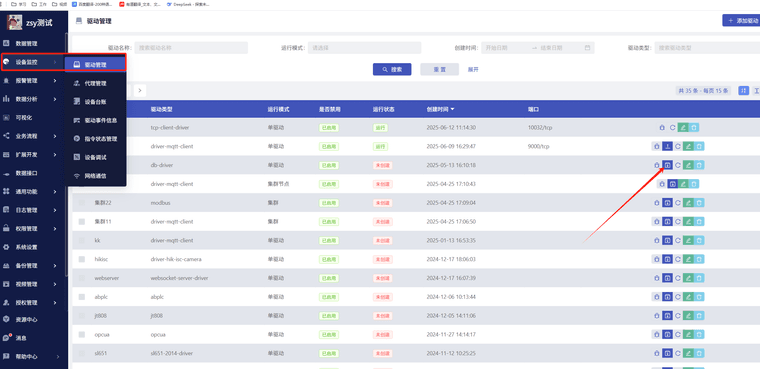
Task: Select the hikisc row checkbox
Action: [81, 259]
